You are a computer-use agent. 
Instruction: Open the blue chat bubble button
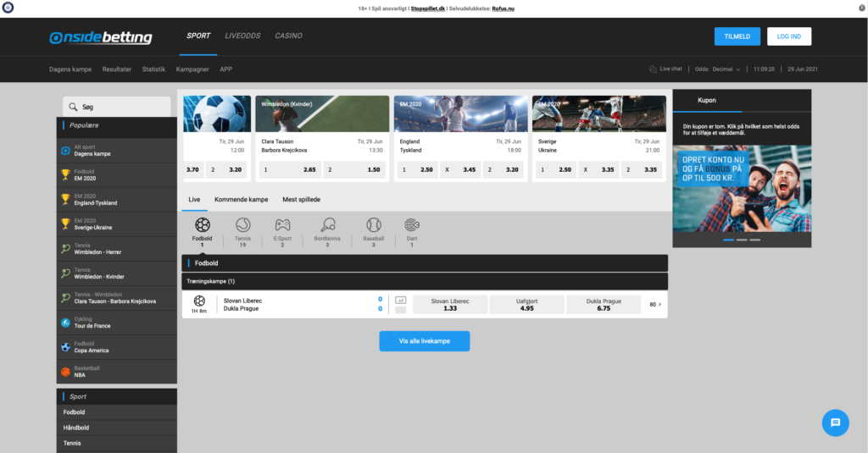pyautogui.click(x=835, y=423)
